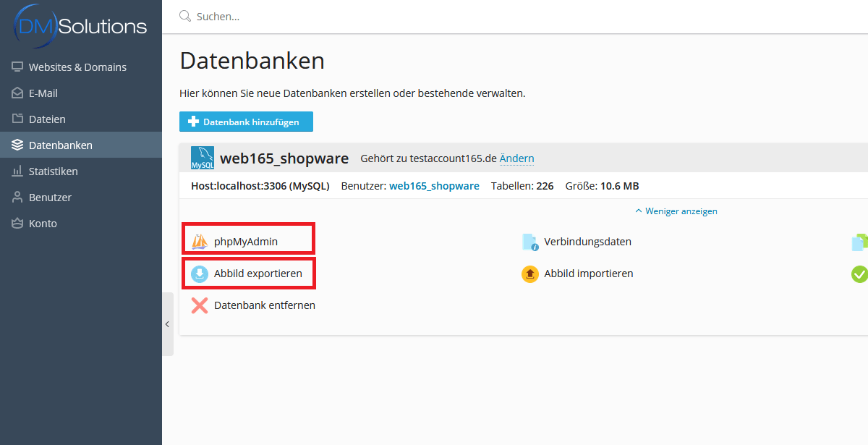The image size is (868, 445).
Task: Open the web165_shopware user link
Action: coord(434,186)
